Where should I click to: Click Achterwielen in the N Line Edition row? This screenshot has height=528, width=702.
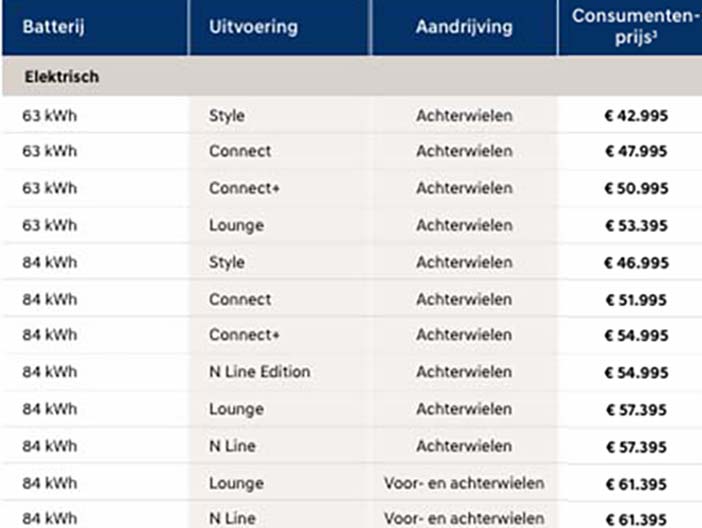coord(464,372)
